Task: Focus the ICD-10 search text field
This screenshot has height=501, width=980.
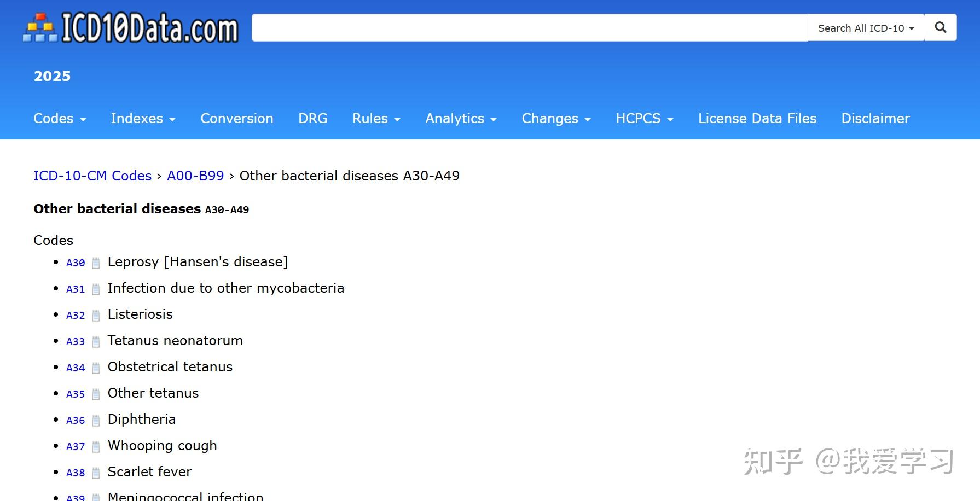Action: (x=530, y=28)
